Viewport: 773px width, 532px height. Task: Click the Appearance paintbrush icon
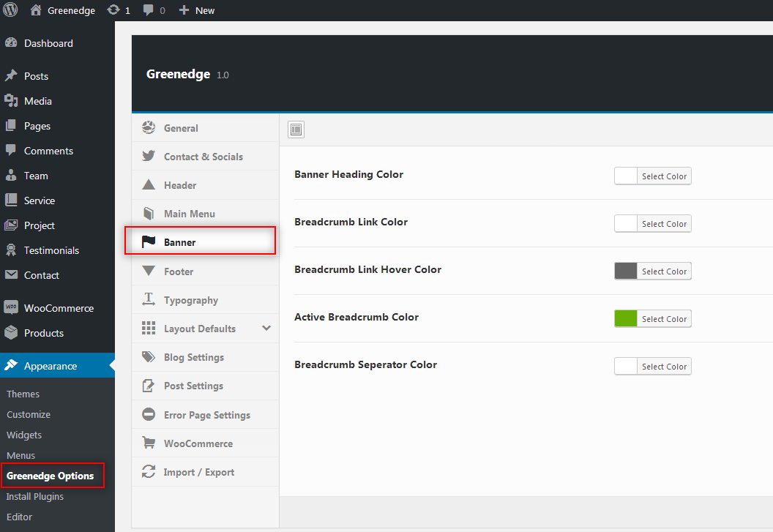point(11,365)
